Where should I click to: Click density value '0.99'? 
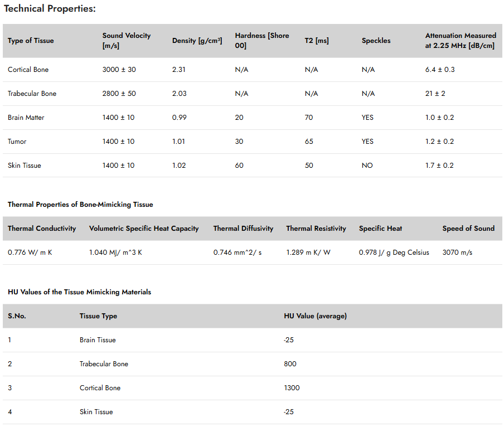point(180,118)
